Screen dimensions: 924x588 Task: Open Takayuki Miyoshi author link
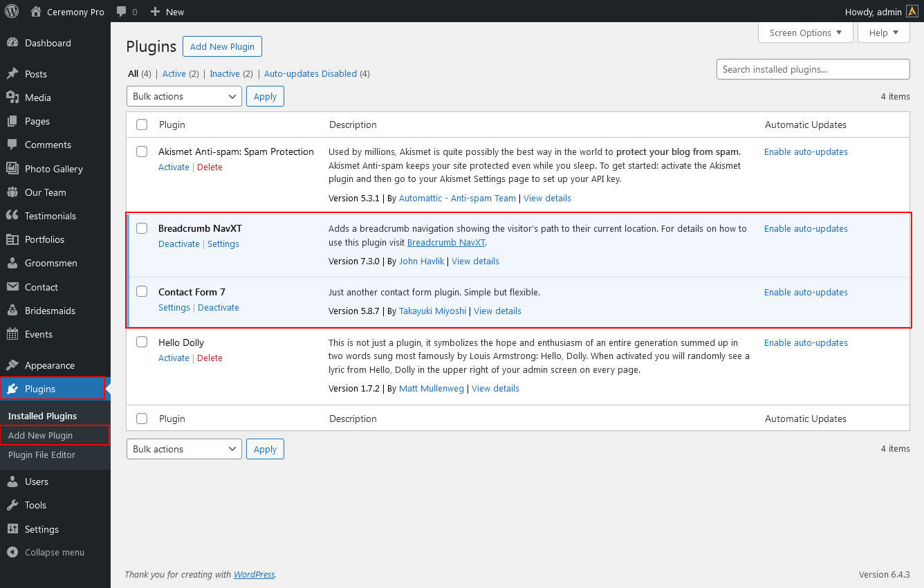433,311
